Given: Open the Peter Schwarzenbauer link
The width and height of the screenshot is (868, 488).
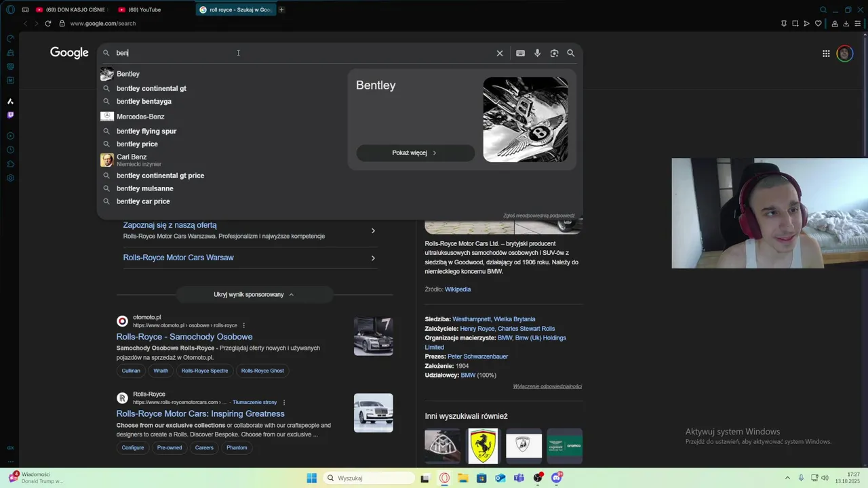Looking at the screenshot, I should [477, 357].
